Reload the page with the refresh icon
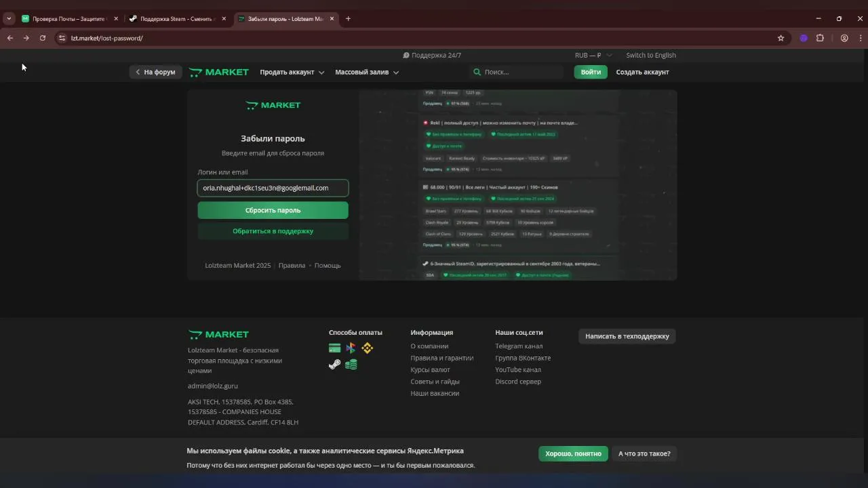 tap(43, 38)
